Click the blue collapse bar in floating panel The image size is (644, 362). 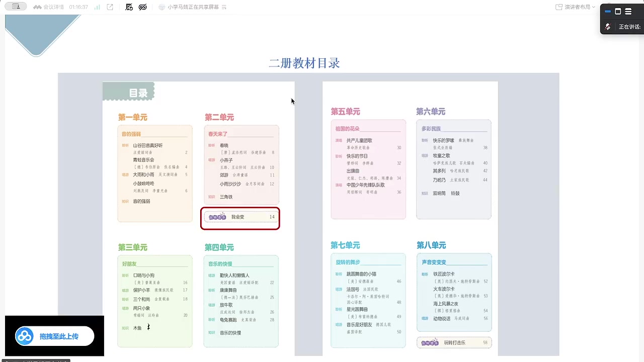click(x=608, y=12)
